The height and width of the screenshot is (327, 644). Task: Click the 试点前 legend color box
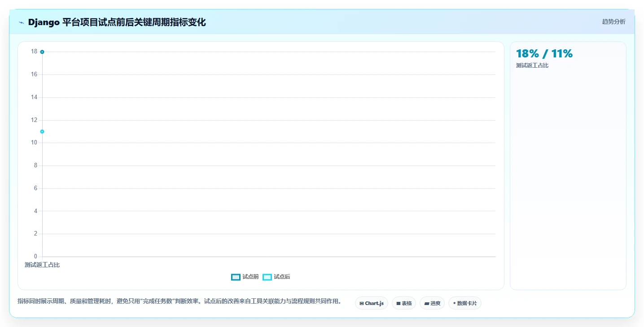(236, 277)
